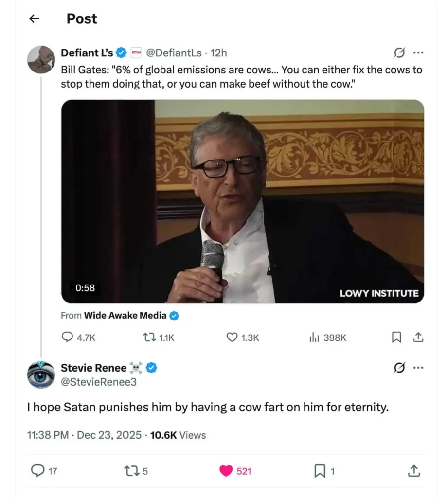Open replies on the Defiant L's post
448x498 pixels.
pyautogui.click(x=68, y=337)
